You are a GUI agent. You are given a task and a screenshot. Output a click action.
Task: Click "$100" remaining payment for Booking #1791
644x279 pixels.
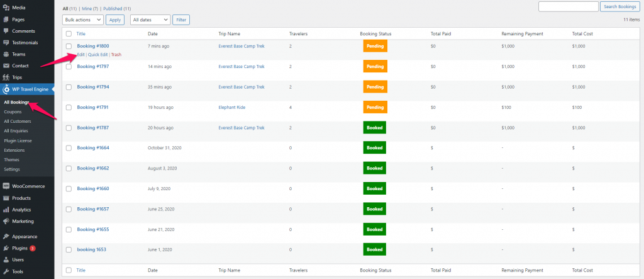(508, 108)
